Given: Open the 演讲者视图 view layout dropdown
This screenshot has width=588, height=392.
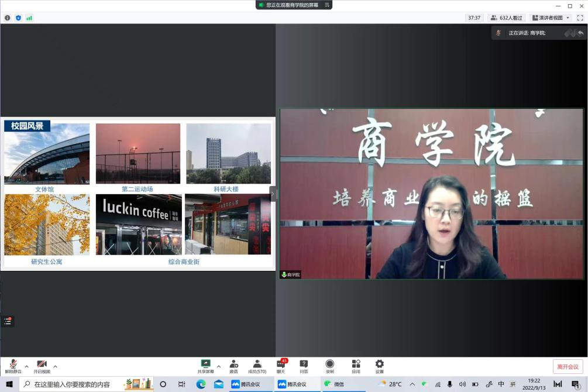Looking at the screenshot, I should pos(551,18).
